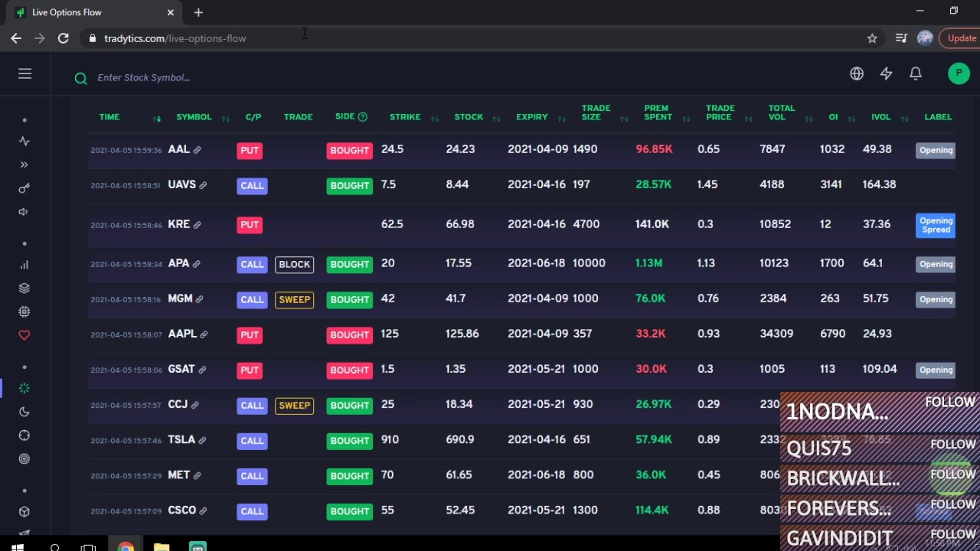Click the double chevron sidebar icon
The image size is (980, 551).
(x=24, y=165)
